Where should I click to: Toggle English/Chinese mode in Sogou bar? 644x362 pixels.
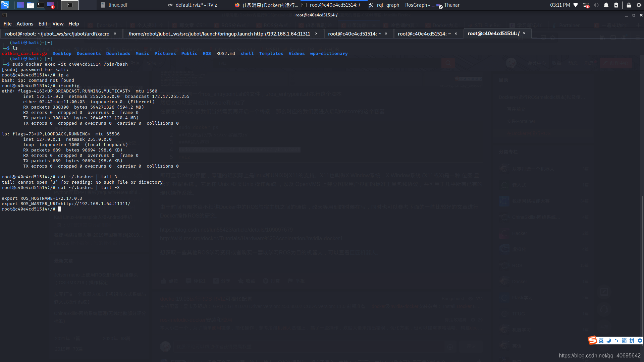pos(601,341)
